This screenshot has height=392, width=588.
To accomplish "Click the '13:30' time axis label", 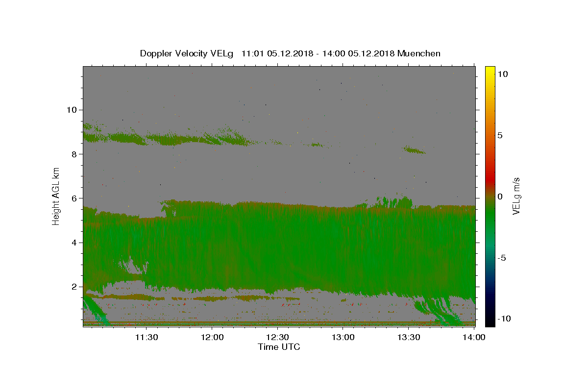I will click(409, 337).
